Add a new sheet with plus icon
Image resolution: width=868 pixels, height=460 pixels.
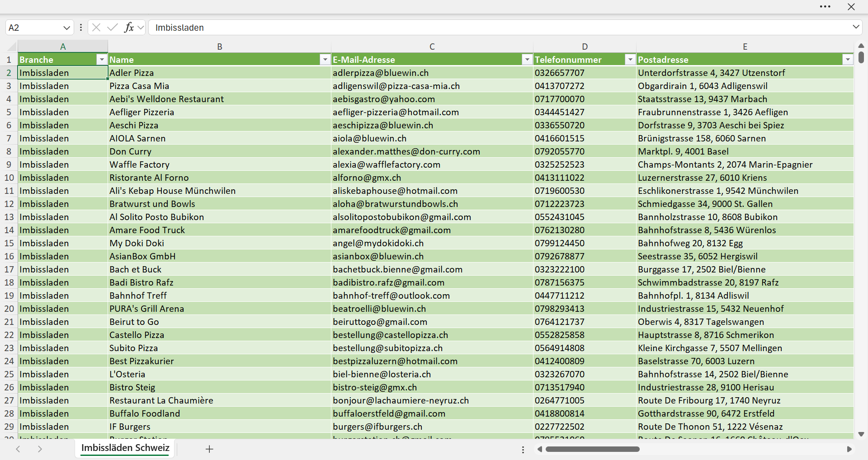pyautogui.click(x=209, y=449)
